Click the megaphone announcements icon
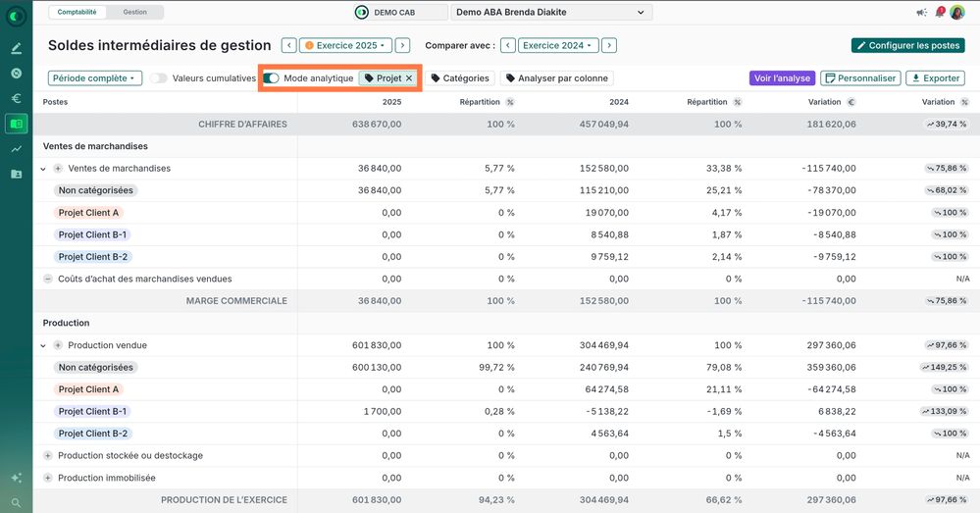980x513 pixels. [922, 12]
